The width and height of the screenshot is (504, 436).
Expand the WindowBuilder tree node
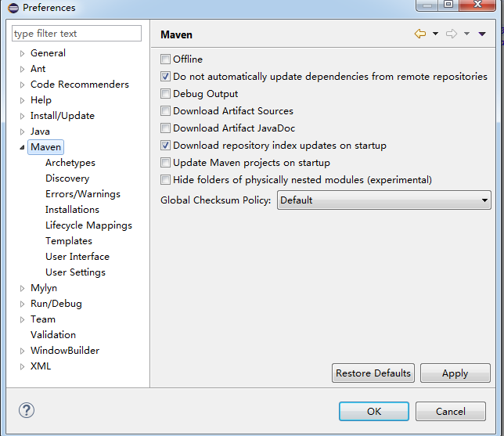22,351
